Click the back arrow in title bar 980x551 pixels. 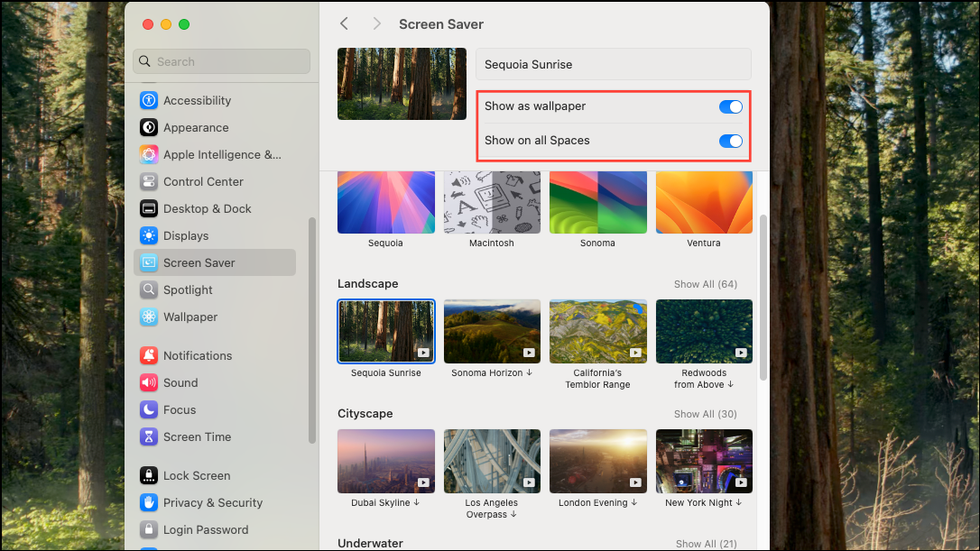pyautogui.click(x=344, y=23)
